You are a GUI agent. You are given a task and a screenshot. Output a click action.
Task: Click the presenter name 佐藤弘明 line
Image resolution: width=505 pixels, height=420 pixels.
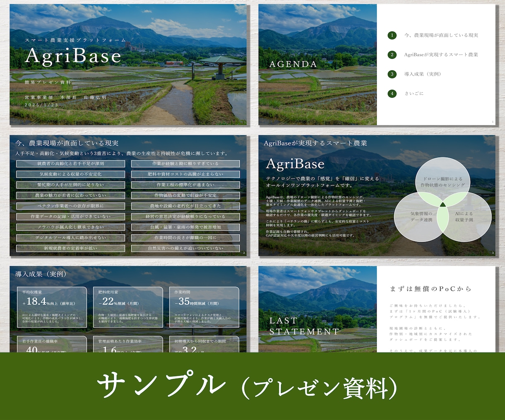coord(65,97)
